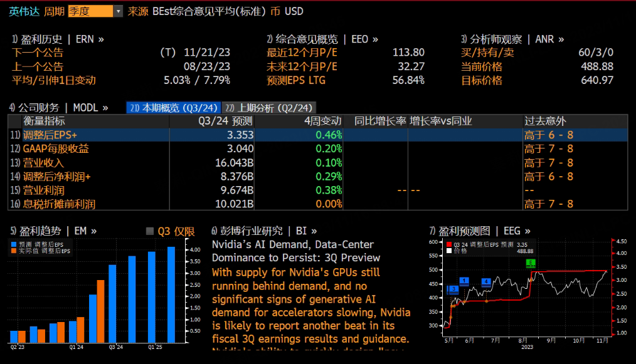Screen dimensions: 636x364
Task: Click the 下一个公告 date 11/21/23
Action: click(207, 53)
